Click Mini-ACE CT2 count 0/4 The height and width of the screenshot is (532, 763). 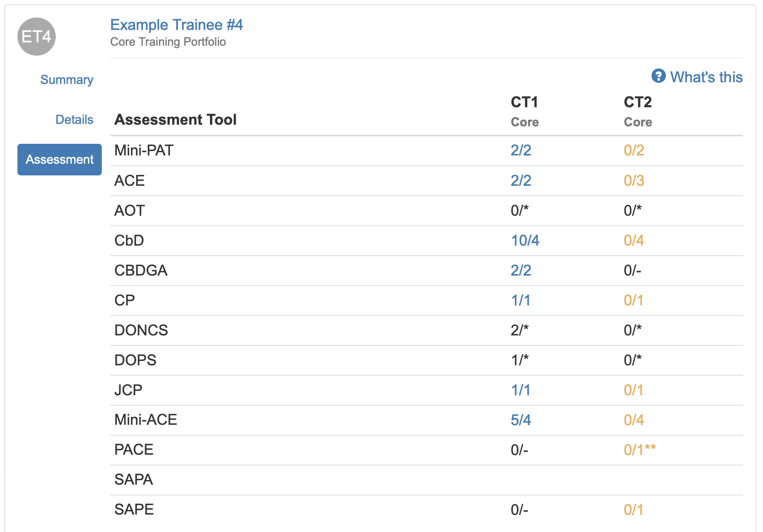[x=634, y=420]
